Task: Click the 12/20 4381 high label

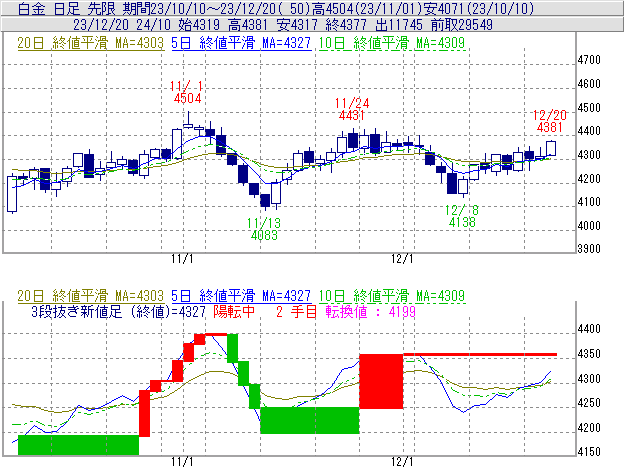Action: click(x=550, y=121)
